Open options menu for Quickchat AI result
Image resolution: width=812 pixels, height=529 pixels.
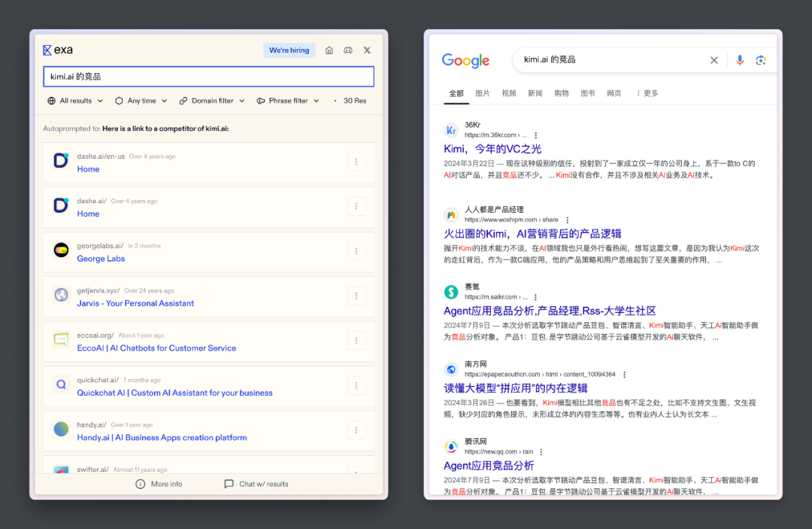pyautogui.click(x=356, y=385)
